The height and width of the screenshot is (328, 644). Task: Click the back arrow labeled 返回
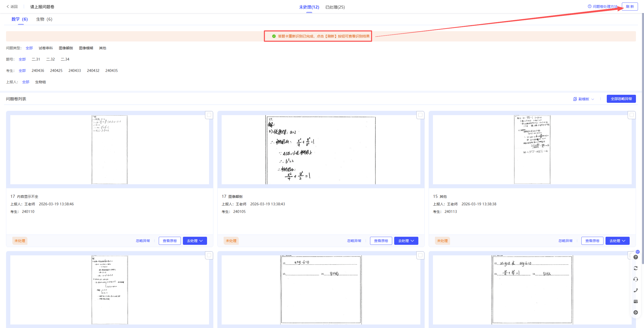12,7
